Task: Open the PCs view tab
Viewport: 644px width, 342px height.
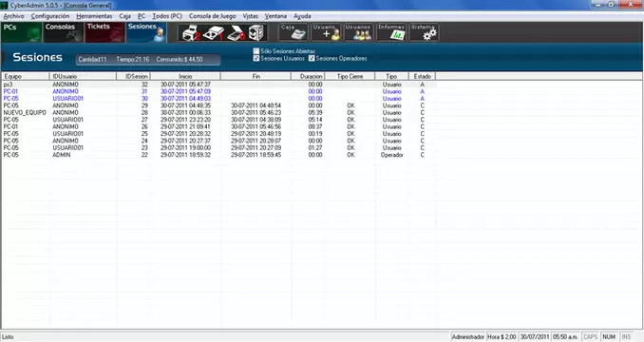Action: (21, 32)
